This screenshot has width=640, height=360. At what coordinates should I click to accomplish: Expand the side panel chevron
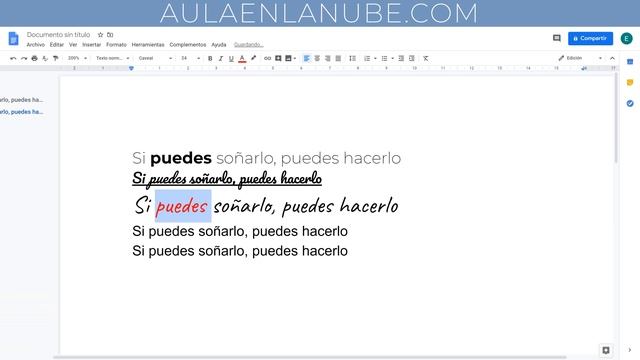tap(629, 350)
